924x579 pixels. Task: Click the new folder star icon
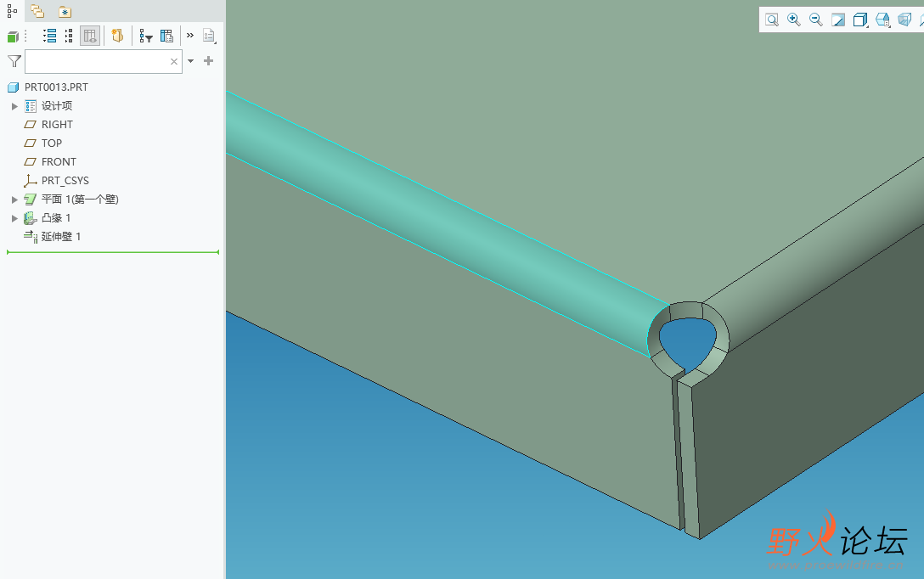[x=117, y=36]
